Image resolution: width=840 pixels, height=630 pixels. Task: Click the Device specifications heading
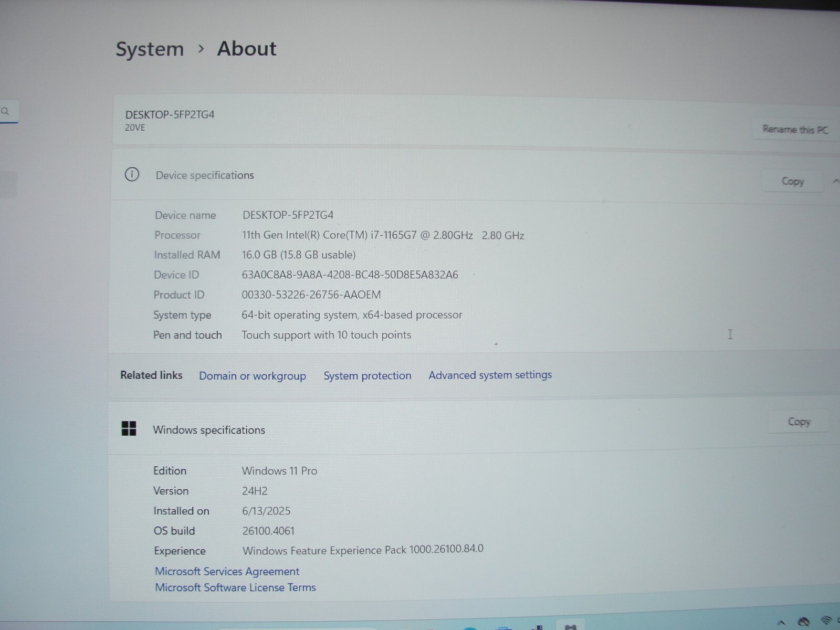(x=205, y=175)
